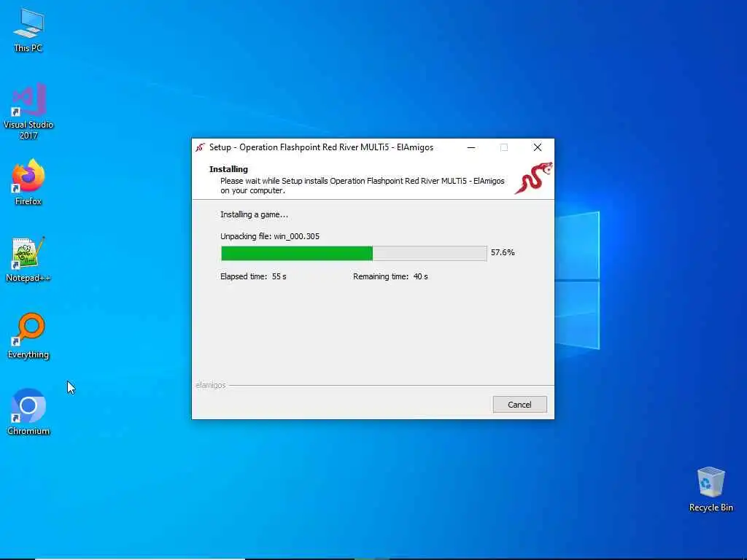Click the red snake ElAmigos logo
Image resolution: width=747 pixels, height=560 pixels.
(533, 178)
